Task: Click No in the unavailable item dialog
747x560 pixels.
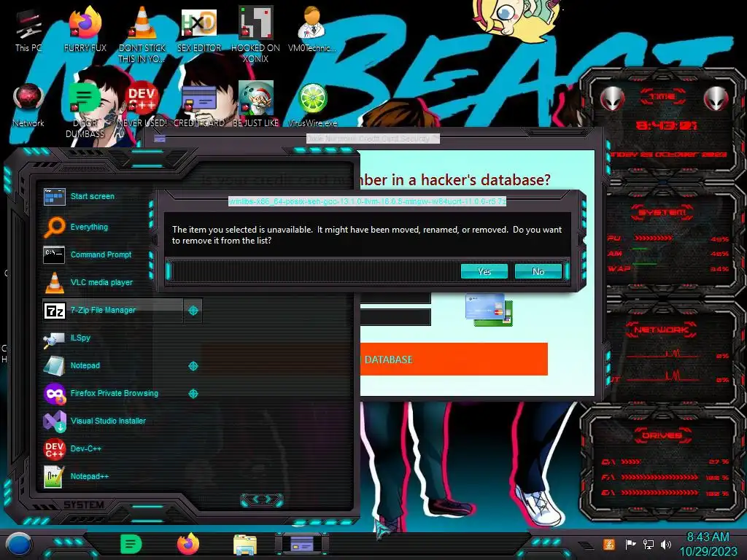Action: point(538,271)
